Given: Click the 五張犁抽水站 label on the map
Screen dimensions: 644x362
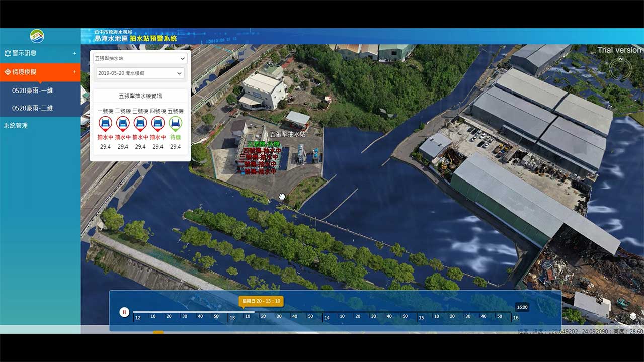Looking at the screenshot, I should pos(287,135).
